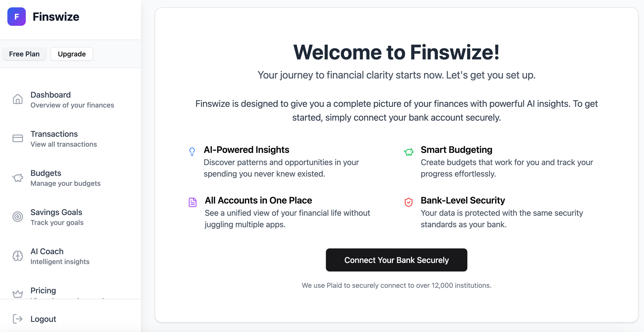
Task: Click the Budgets piggy bank sidebar icon
Action: (x=18, y=178)
